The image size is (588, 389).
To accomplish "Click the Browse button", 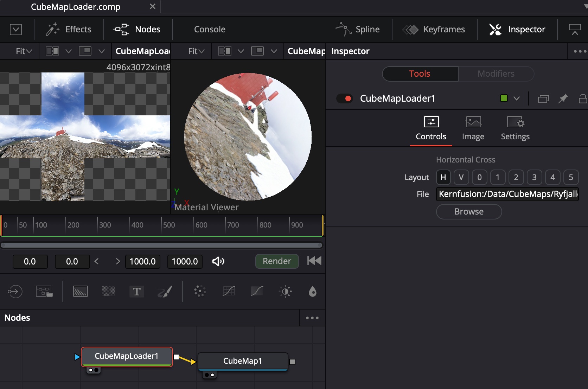I will click(469, 212).
